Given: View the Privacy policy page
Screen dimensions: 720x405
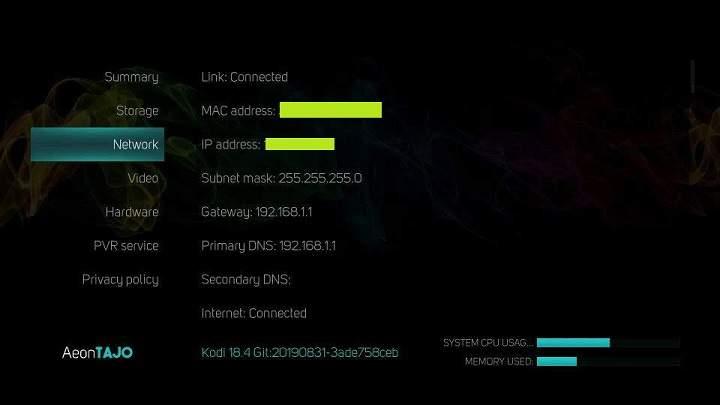Looking at the screenshot, I should click(x=120, y=280).
